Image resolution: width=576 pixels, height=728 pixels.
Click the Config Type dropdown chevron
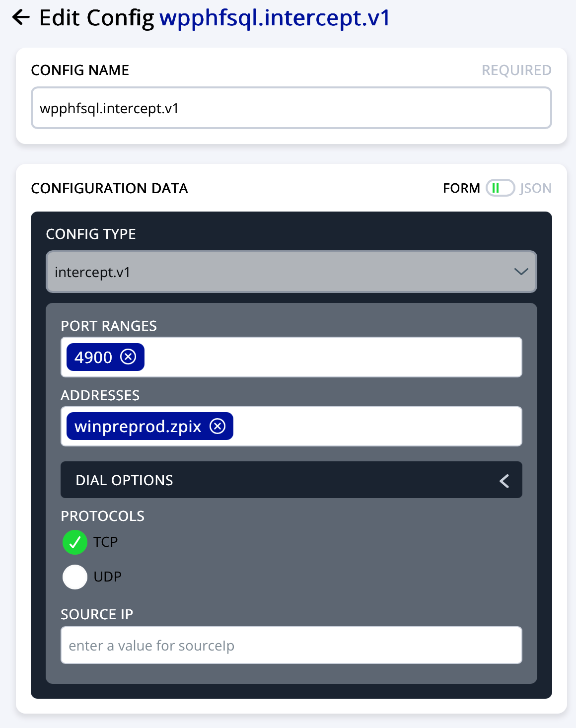[x=521, y=272]
